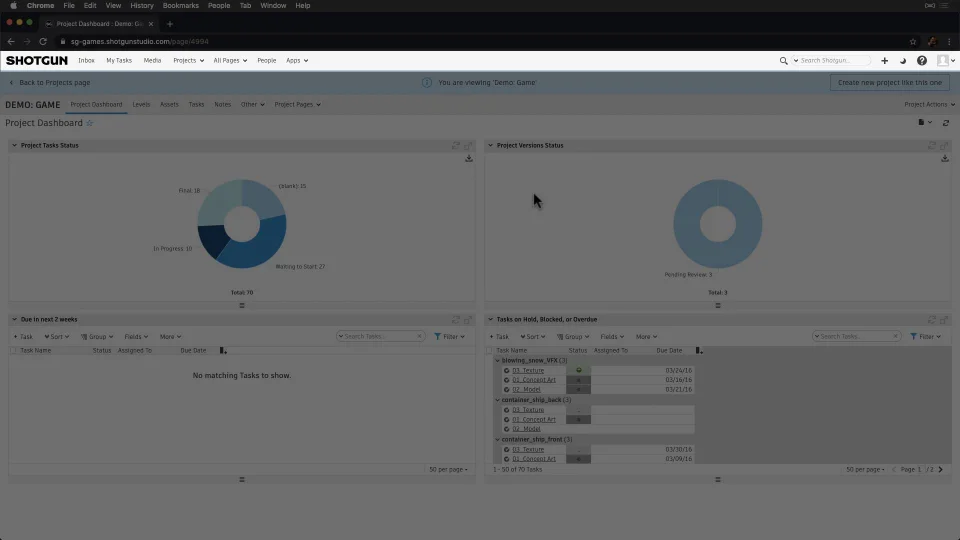The width and height of the screenshot is (960, 540).
Task: Select all tasks checkbox in Tasks on Hold
Action: pos(489,351)
